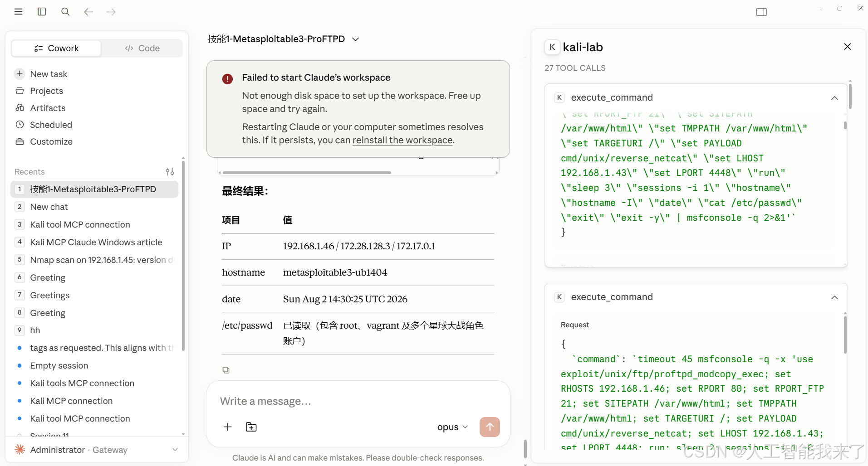This screenshot has height=466, width=868.
Task: Click the date value Sun Aug 2
Action: [345, 299]
